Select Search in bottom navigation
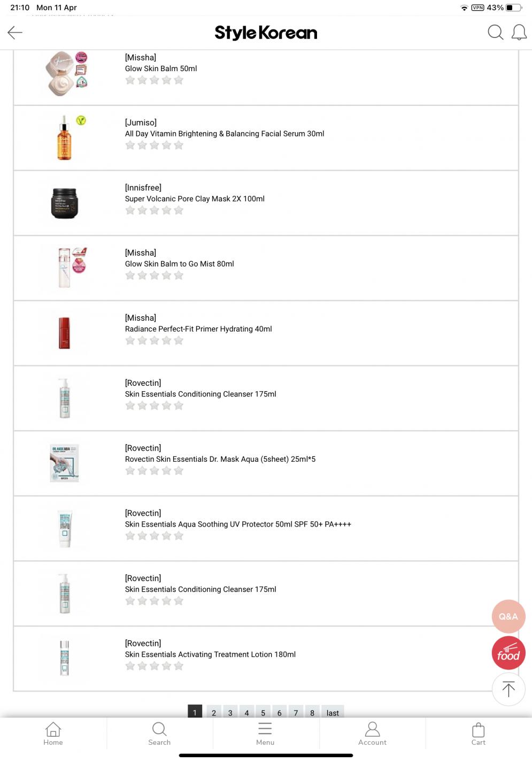 click(x=159, y=734)
